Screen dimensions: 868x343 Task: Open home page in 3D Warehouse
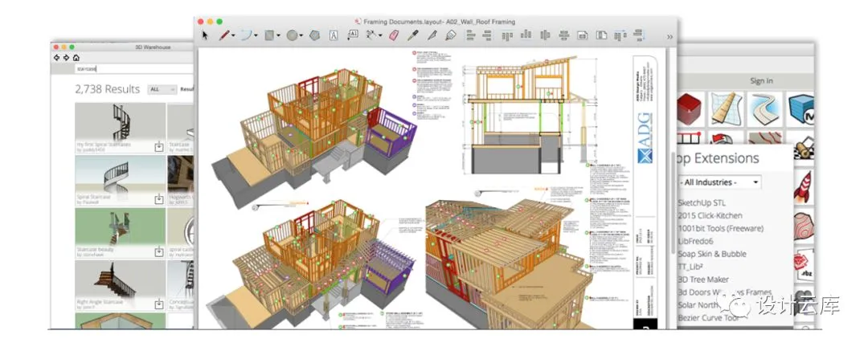[76, 58]
